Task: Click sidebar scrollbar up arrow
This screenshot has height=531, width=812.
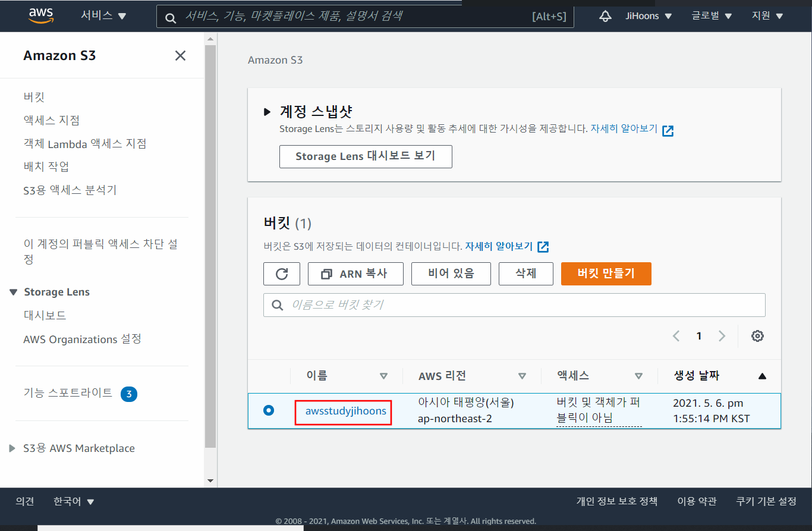Action: pyautogui.click(x=210, y=39)
